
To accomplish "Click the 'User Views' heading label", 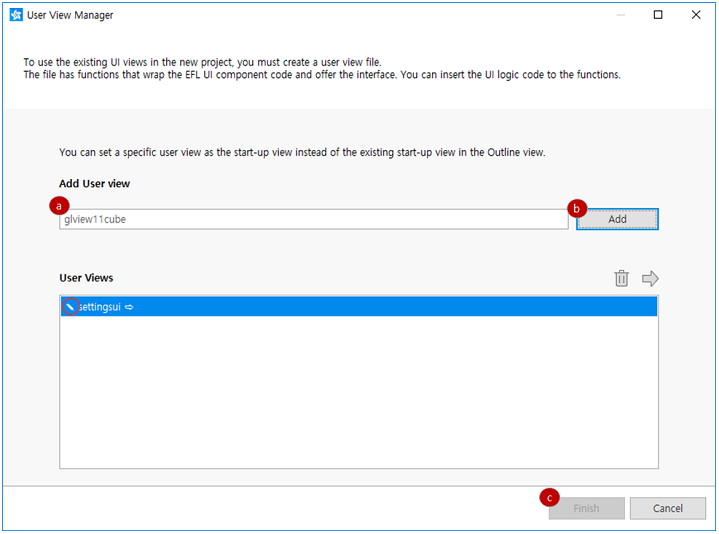I will (x=86, y=278).
